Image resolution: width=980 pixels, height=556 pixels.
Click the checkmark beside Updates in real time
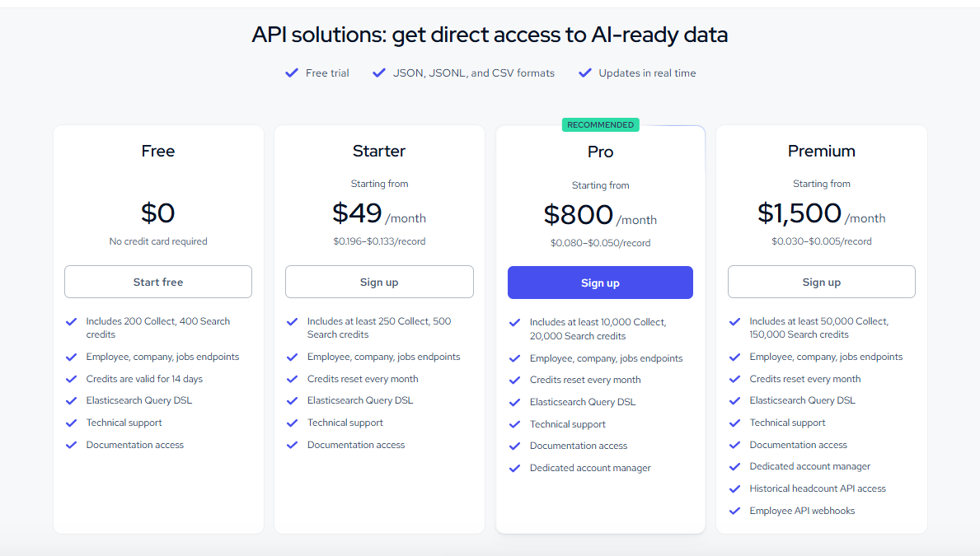point(584,72)
